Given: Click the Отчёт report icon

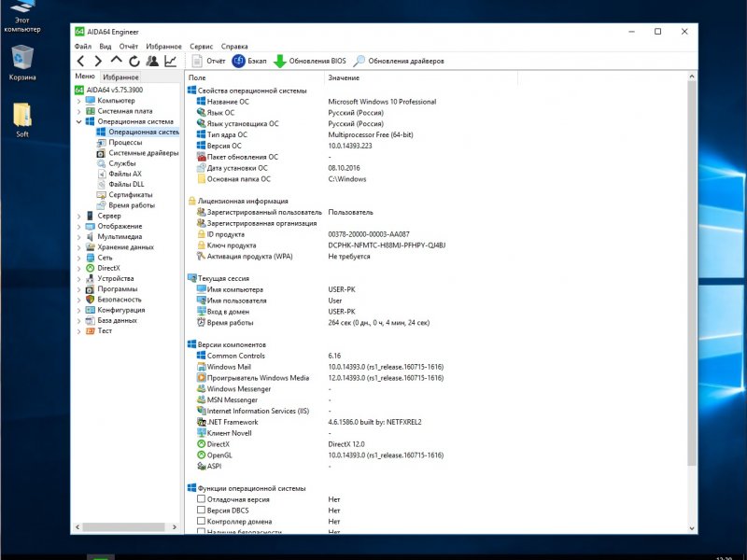Looking at the screenshot, I should point(197,61).
